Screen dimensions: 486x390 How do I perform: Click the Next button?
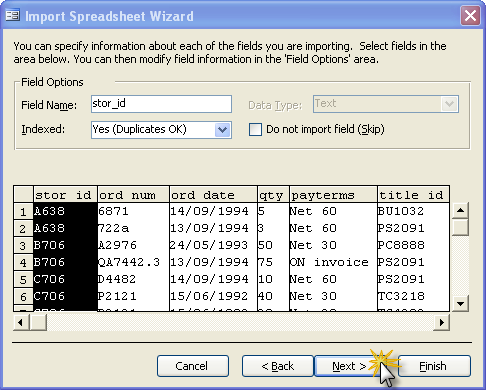[x=349, y=366]
